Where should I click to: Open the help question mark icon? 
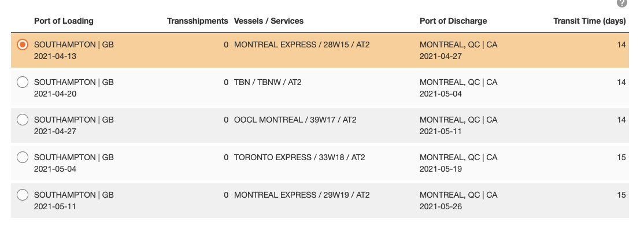click(622, 2)
